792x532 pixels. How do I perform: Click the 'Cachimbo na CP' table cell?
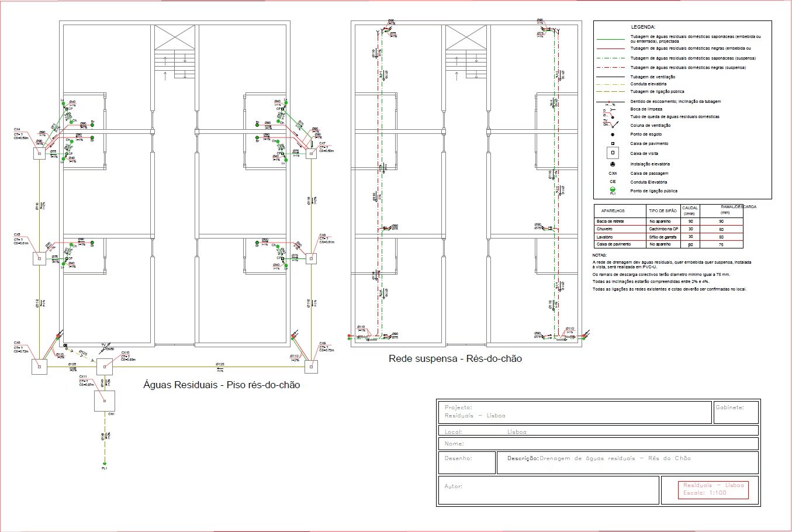coord(663,229)
